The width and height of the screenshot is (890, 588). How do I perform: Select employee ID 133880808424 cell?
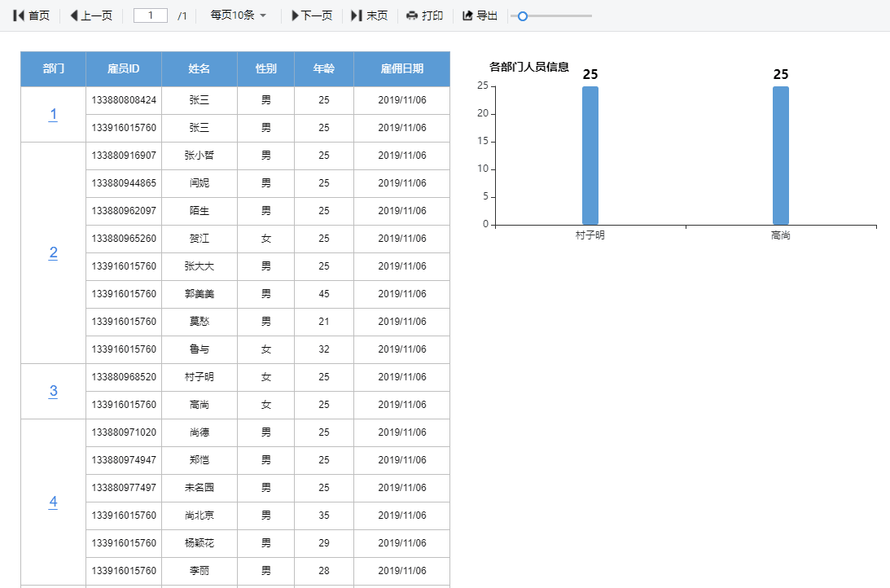coord(124,100)
